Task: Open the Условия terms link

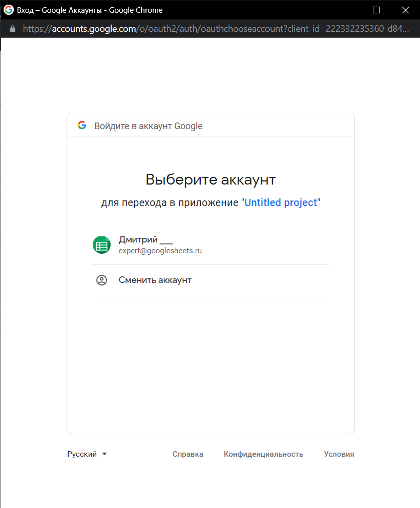Action: [x=339, y=454]
